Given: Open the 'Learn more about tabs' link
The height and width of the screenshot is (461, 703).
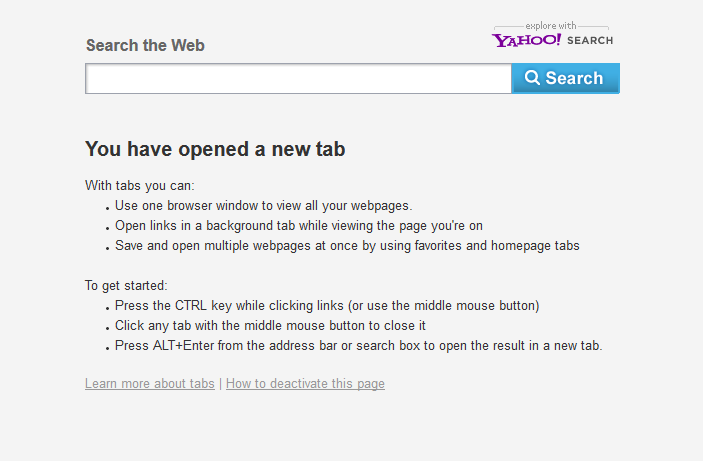Looking at the screenshot, I should click(x=150, y=383).
